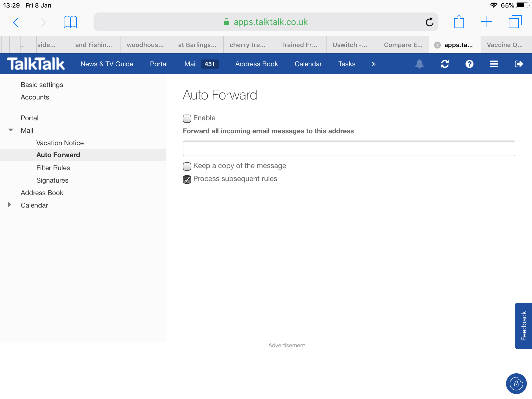
Task: Open Filter Rules settings
Action: click(x=53, y=168)
